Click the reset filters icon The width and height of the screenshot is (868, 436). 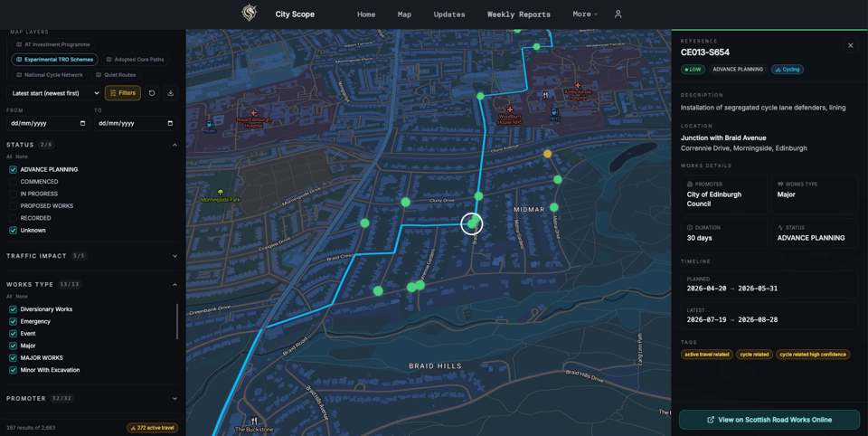coord(152,93)
